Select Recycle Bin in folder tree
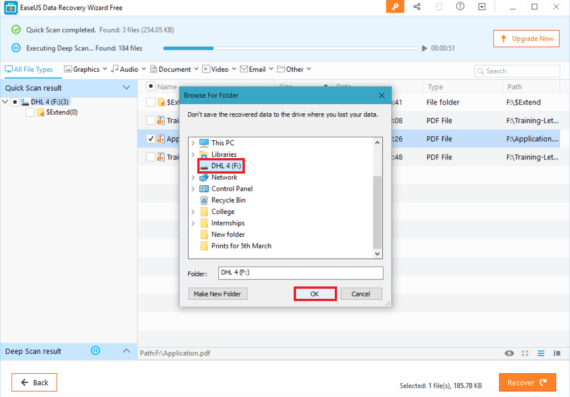The width and height of the screenshot is (570, 397). click(x=228, y=200)
